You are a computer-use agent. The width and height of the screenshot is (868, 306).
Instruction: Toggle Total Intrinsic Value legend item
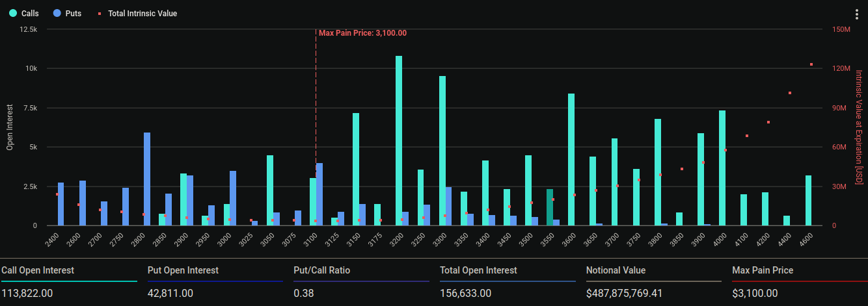pos(137,13)
